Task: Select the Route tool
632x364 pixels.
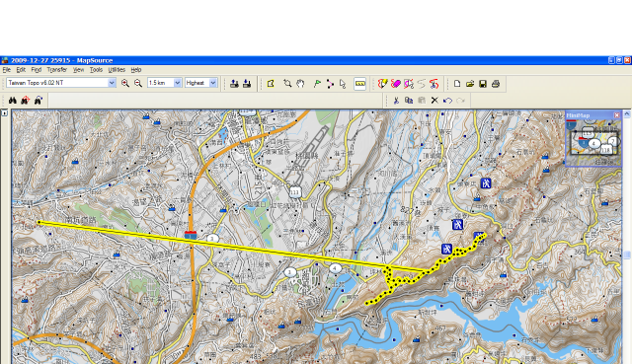Action: pos(330,84)
